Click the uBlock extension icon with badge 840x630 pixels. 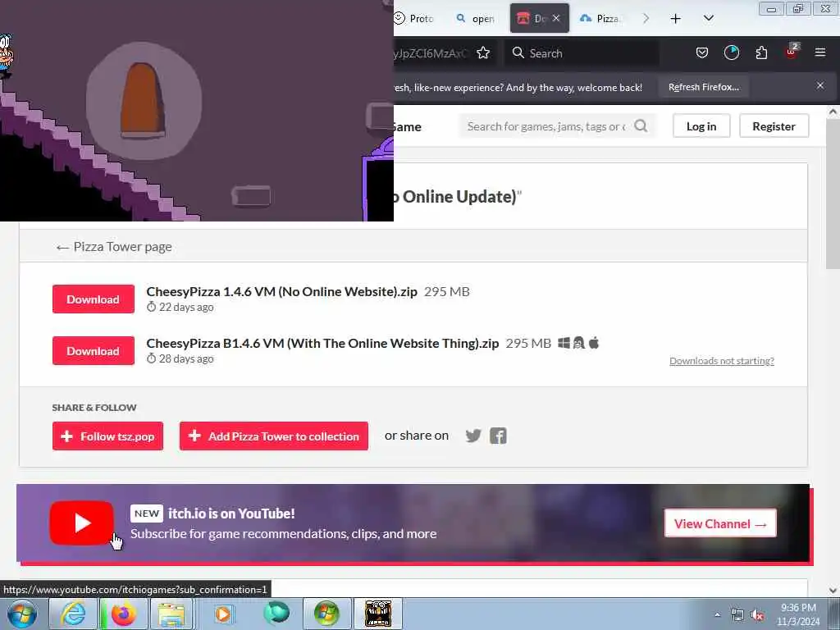[792, 52]
